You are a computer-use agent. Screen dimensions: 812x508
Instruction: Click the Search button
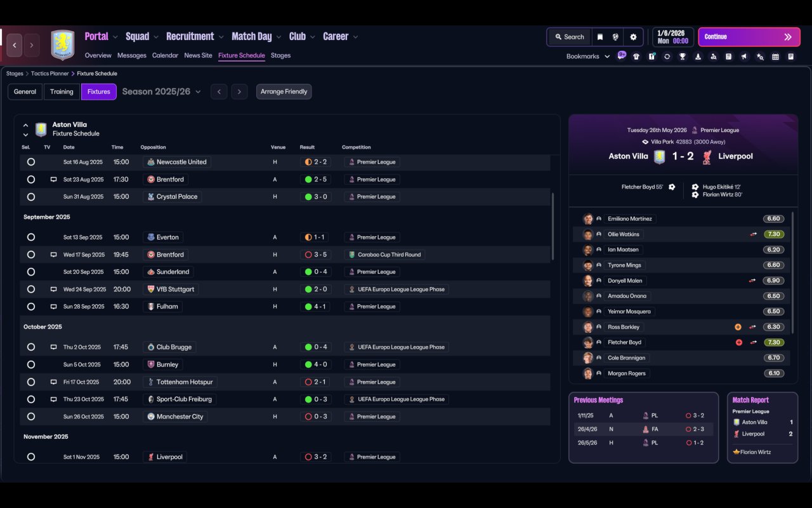[569, 37]
